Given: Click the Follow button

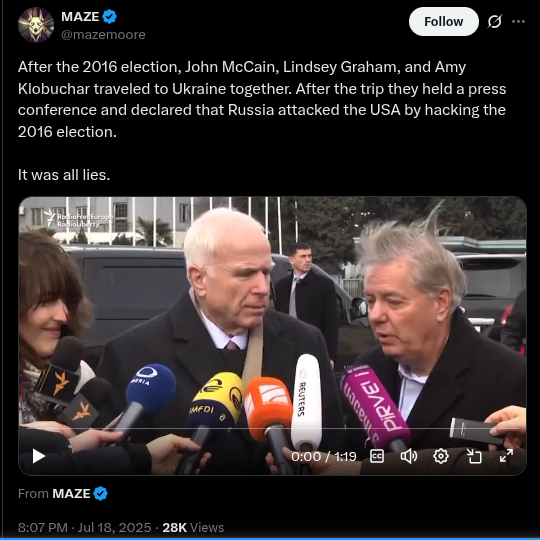Looking at the screenshot, I should click(x=444, y=22).
